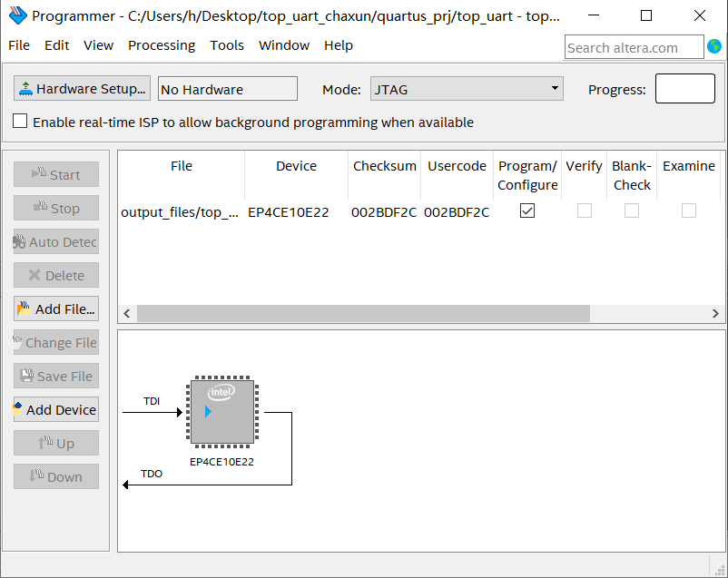
Task: Click the Delete button
Action: pos(55,275)
